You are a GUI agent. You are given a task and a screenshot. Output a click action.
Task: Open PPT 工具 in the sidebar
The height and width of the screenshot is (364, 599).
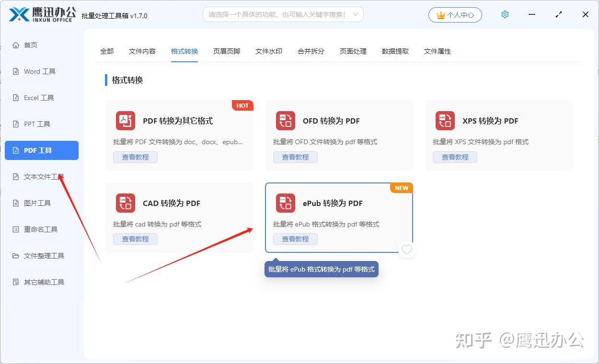coord(42,124)
